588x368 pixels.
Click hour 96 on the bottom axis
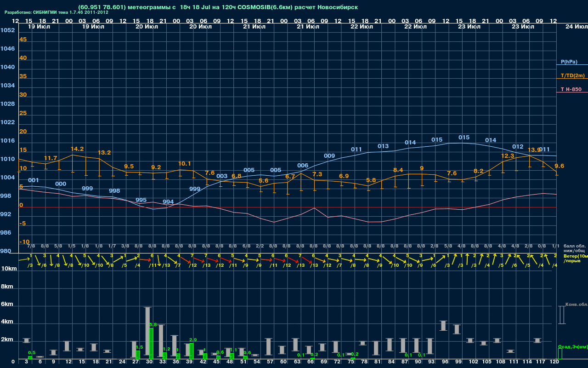point(445,362)
